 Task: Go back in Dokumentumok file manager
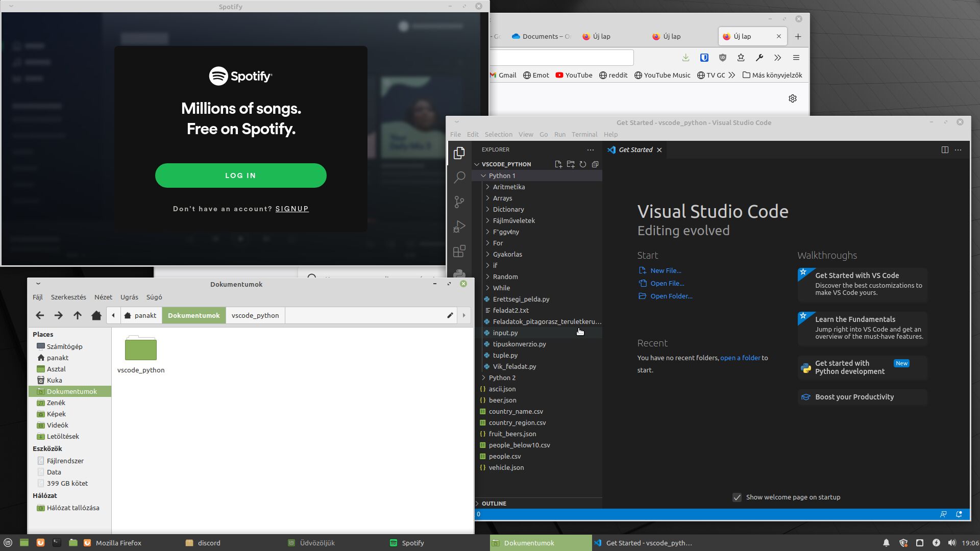[x=40, y=315]
